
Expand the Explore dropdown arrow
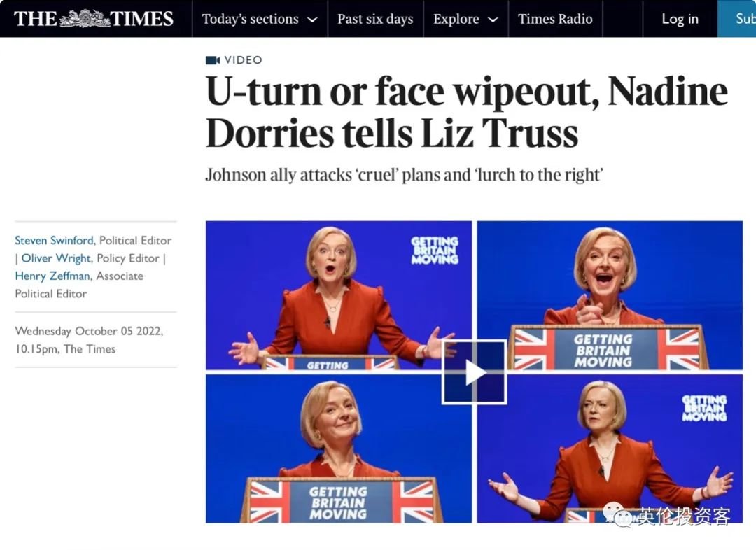[x=493, y=20]
